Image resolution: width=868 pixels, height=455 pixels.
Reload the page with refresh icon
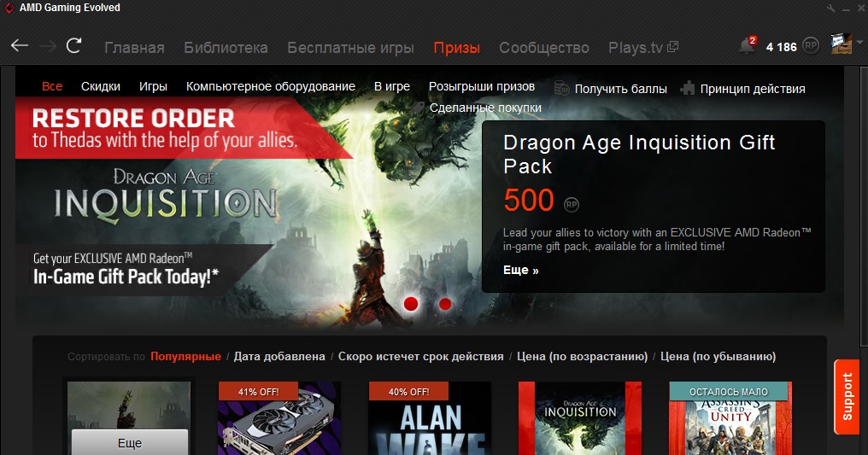[x=73, y=45]
